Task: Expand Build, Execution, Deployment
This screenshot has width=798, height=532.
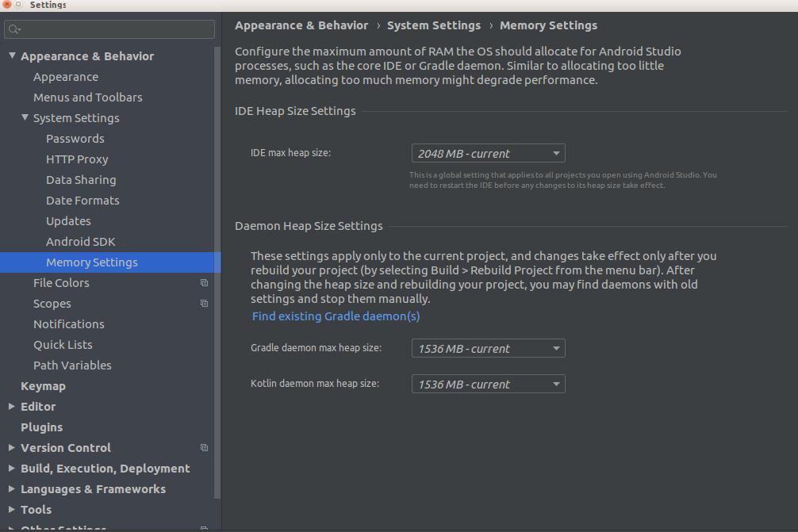Action: [x=10, y=468]
